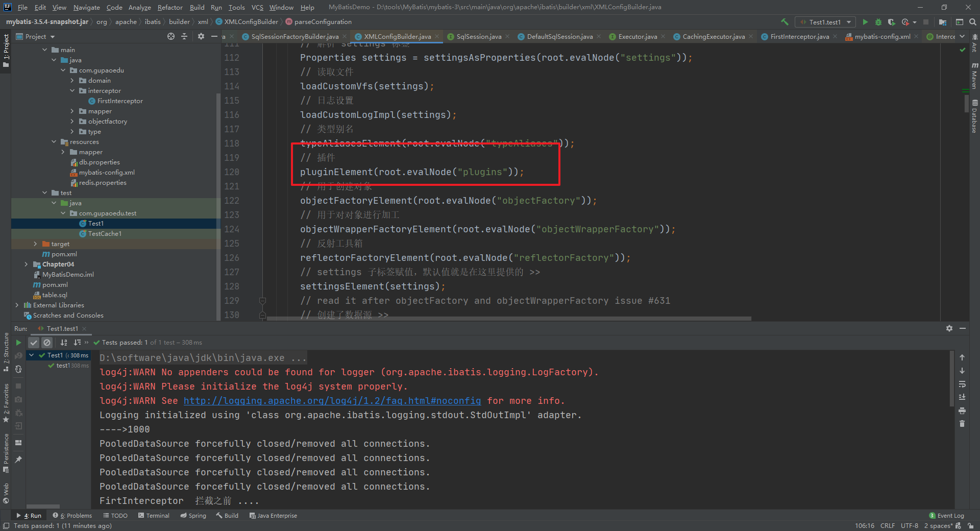
Task: Sort test results by duration
Action: tap(77, 343)
